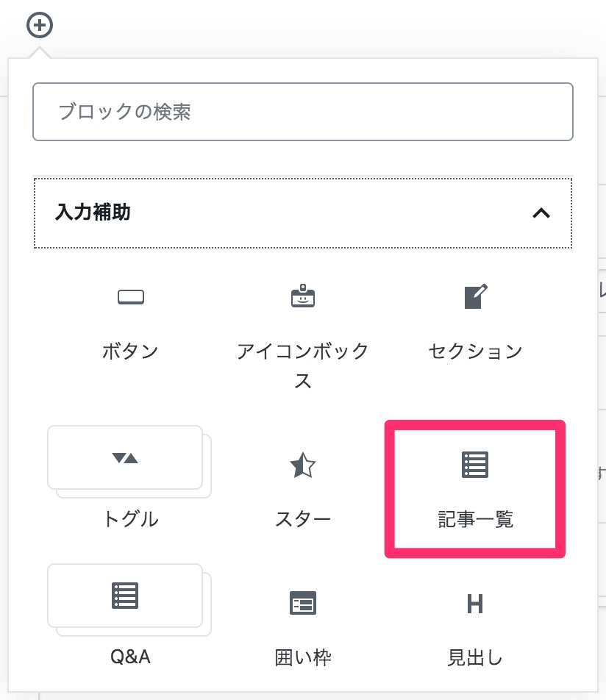The image size is (606, 700).
Task: Click the セクション label text
Action: (x=476, y=351)
